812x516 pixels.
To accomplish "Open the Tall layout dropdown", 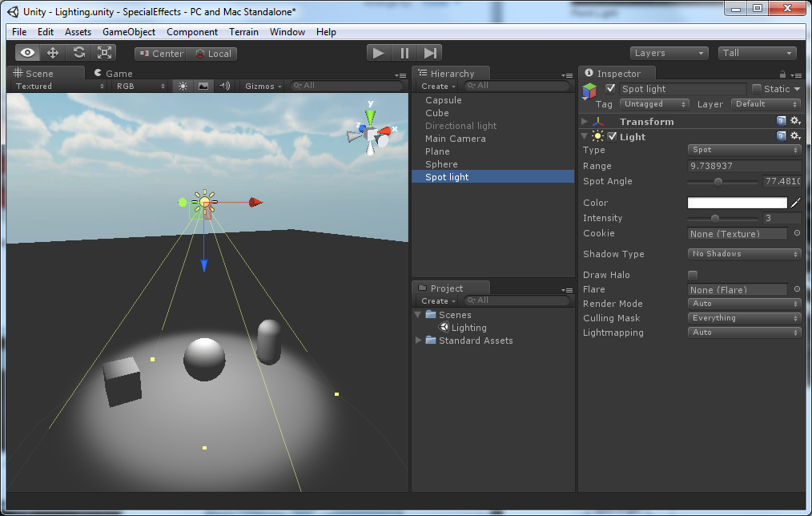I will coord(757,53).
